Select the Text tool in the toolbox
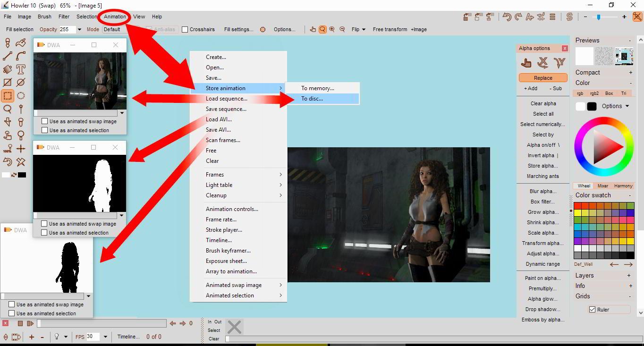Image resolution: width=644 pixels, height=346 pixels. 21,69
